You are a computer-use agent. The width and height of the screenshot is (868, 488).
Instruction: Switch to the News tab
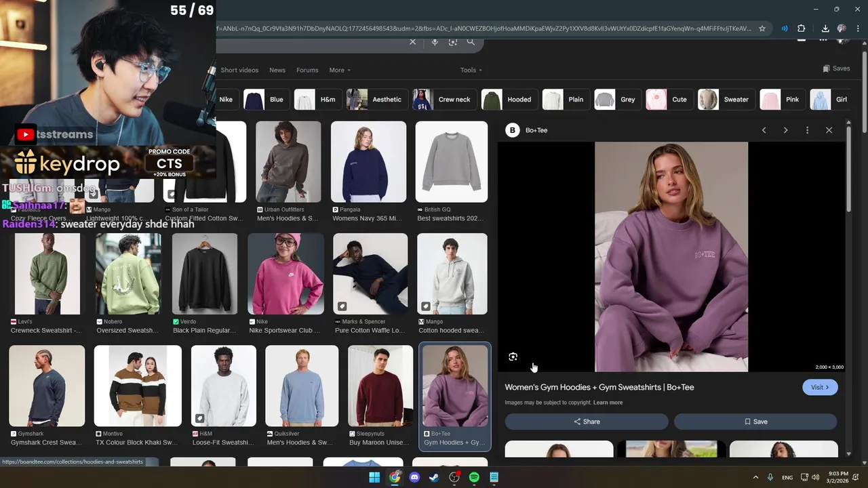coord(277,70)
